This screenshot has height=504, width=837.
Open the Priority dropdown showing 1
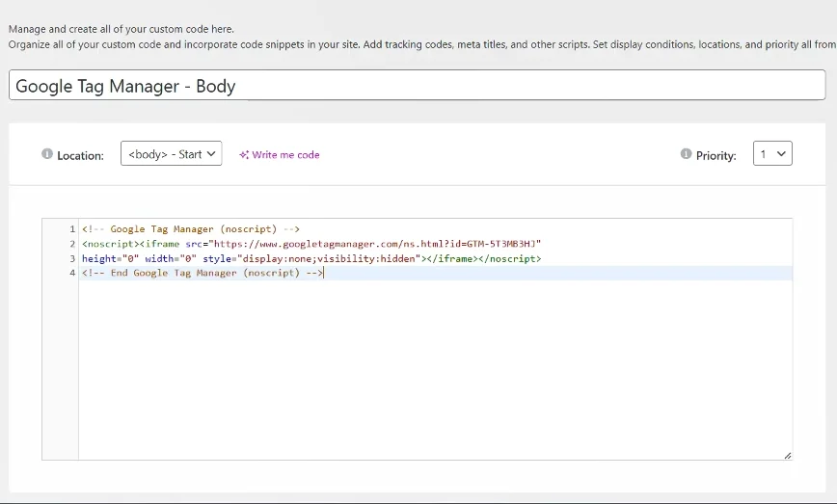pyautogui.click(x=772, y=153)
